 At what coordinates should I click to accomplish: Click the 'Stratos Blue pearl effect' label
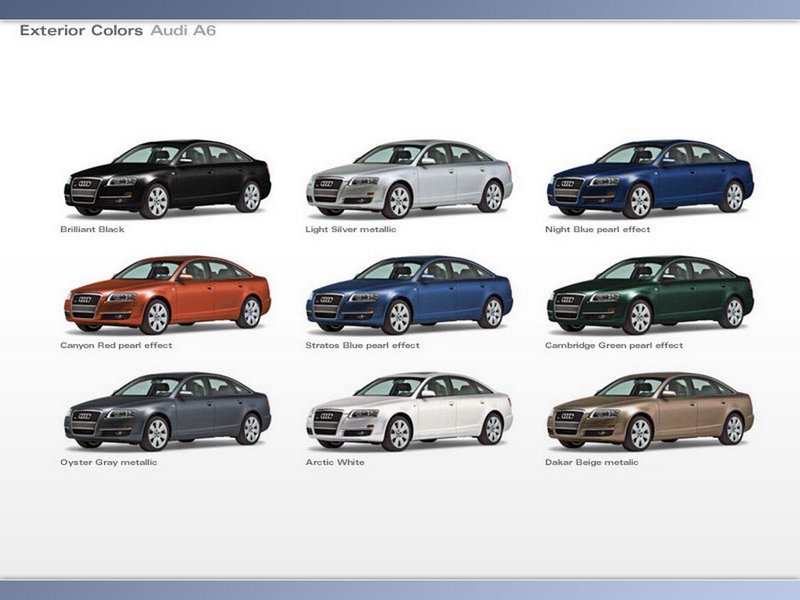362,345
